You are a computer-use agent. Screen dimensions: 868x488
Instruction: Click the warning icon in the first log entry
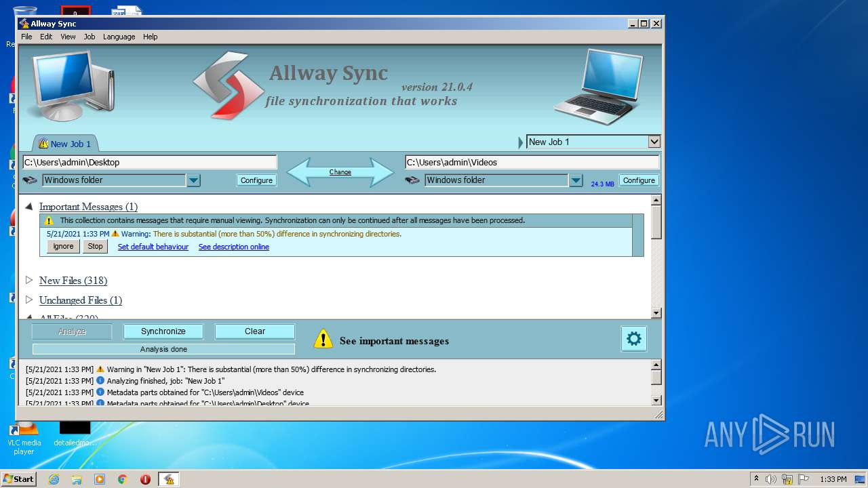pyautogui.click(x=100, y=369)
